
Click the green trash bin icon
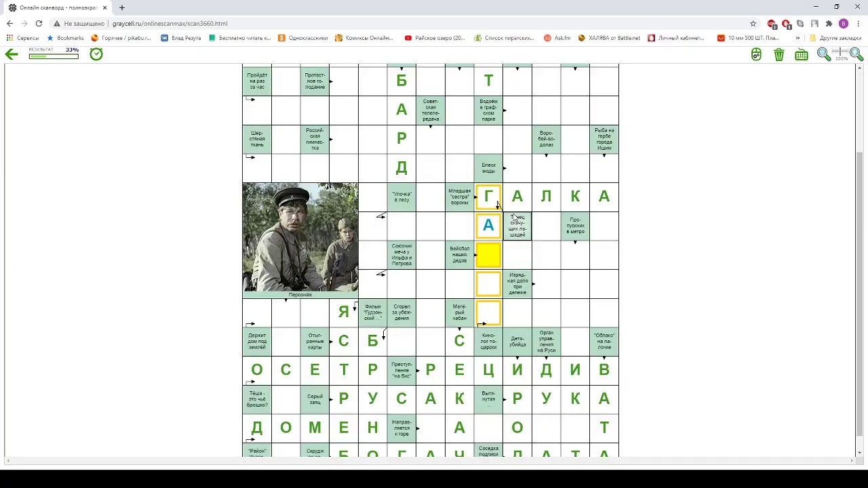tap(779, 55)
